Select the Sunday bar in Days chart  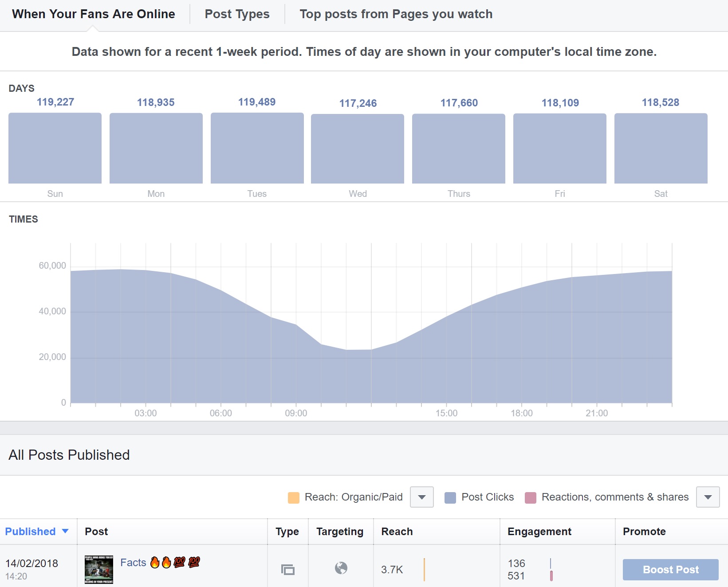[55, 148]
